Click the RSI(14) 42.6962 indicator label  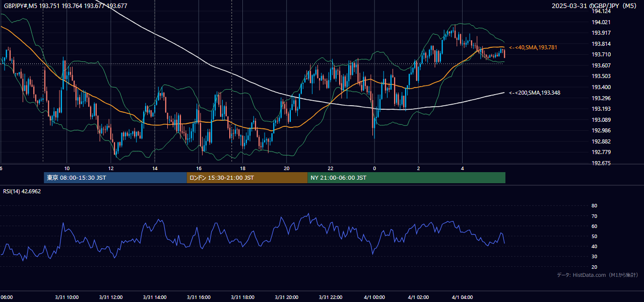coord(22,191)
